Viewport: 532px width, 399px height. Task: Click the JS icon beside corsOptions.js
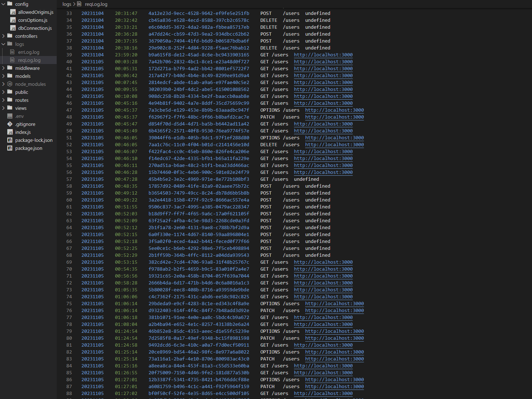click(x=13, y=20)
